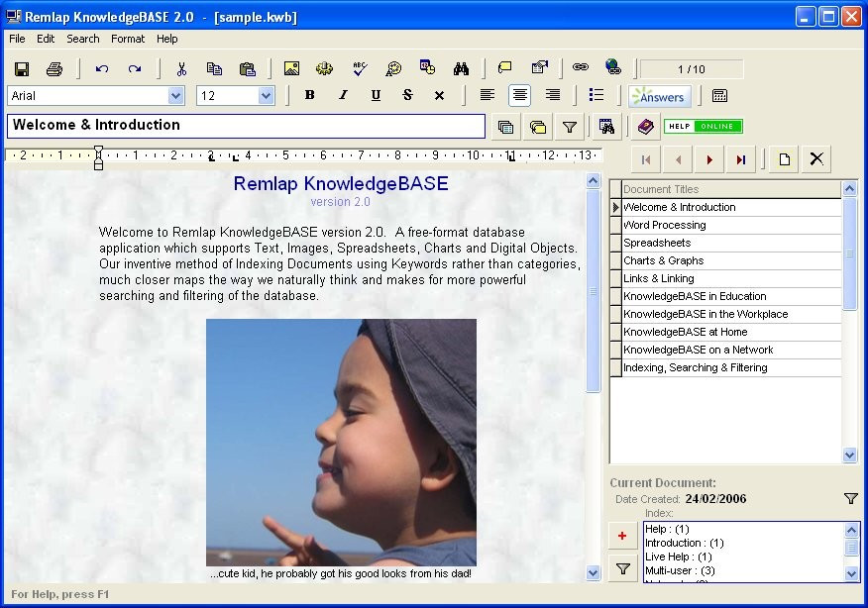This screenshot has height=608, width=868.
Task: Toggle Bold formatting
Action: click(310, 95)
